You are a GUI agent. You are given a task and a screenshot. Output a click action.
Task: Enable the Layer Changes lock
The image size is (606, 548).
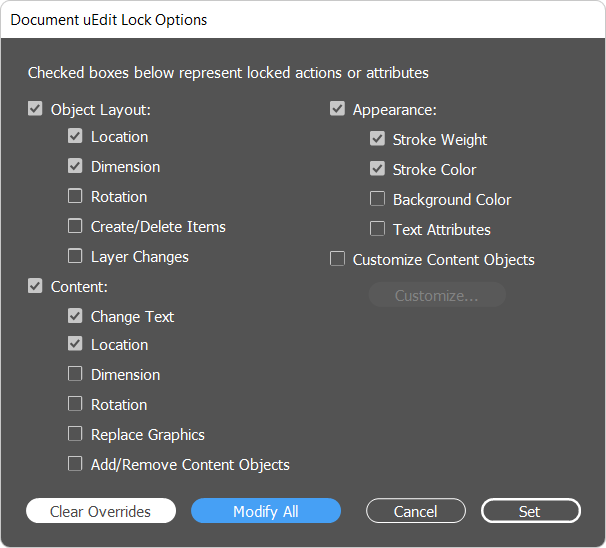click(x=75, y=256)
